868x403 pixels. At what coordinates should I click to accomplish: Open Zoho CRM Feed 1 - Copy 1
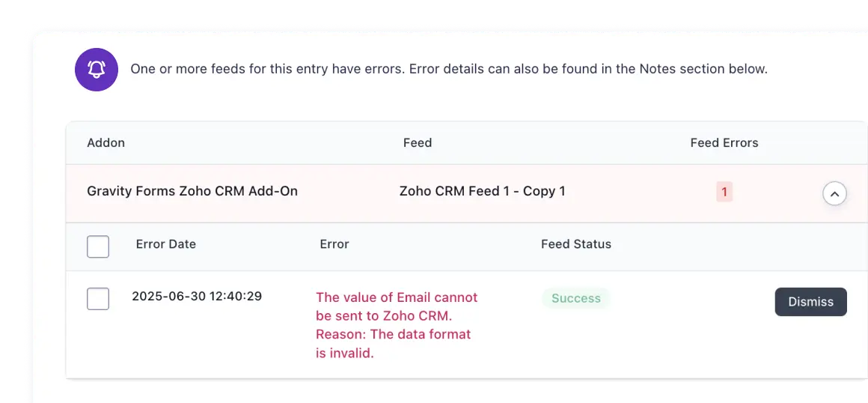pyautogui.click(x=482, y=191)
